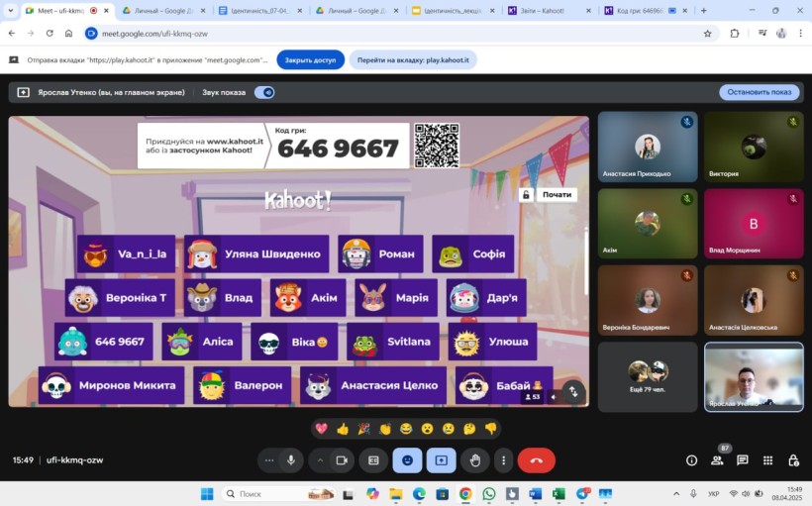This screenshot has height=506, width=812.
Task: Mute the microphone in Meet controls
Action: tap(291, 459)
